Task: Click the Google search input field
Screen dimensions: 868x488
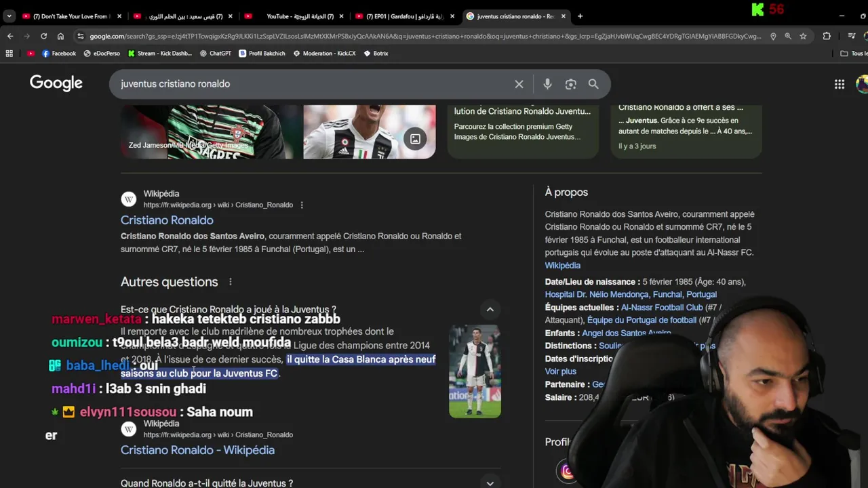Action: tap(312, 84)
